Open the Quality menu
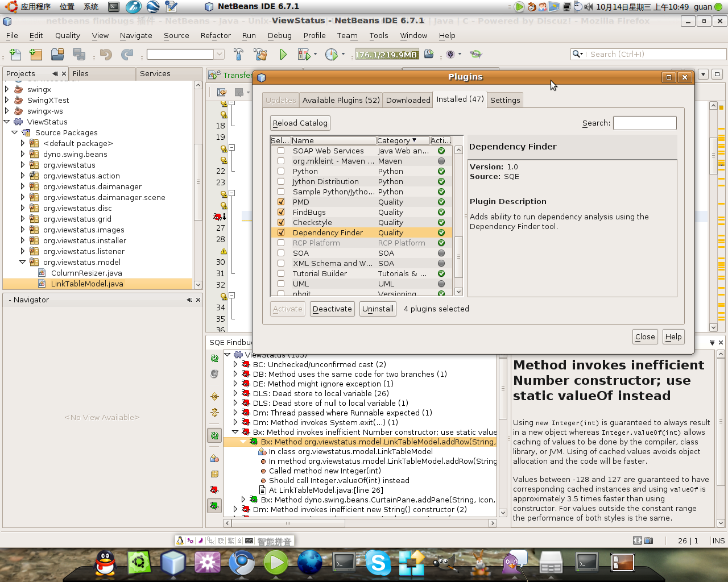This screenshot has height=582, width=728. 68,35
